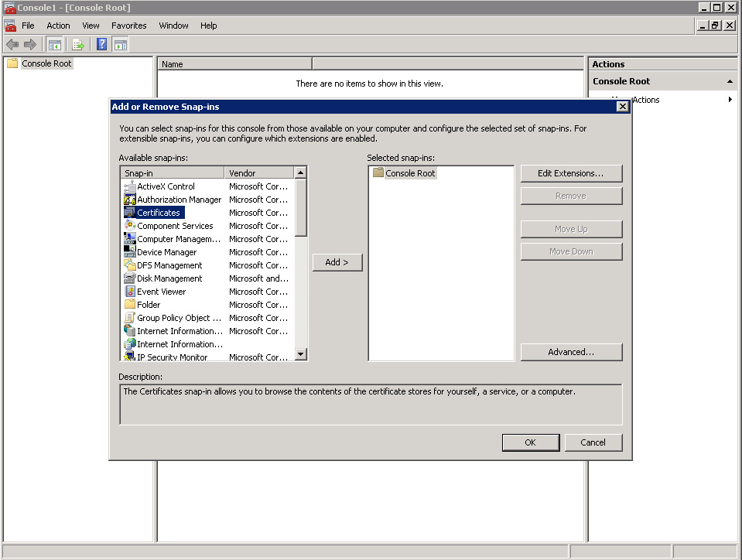Toggle Show/Hide Console Tree toolbar icon
742x560 pixels.
[x=55, y=44]
